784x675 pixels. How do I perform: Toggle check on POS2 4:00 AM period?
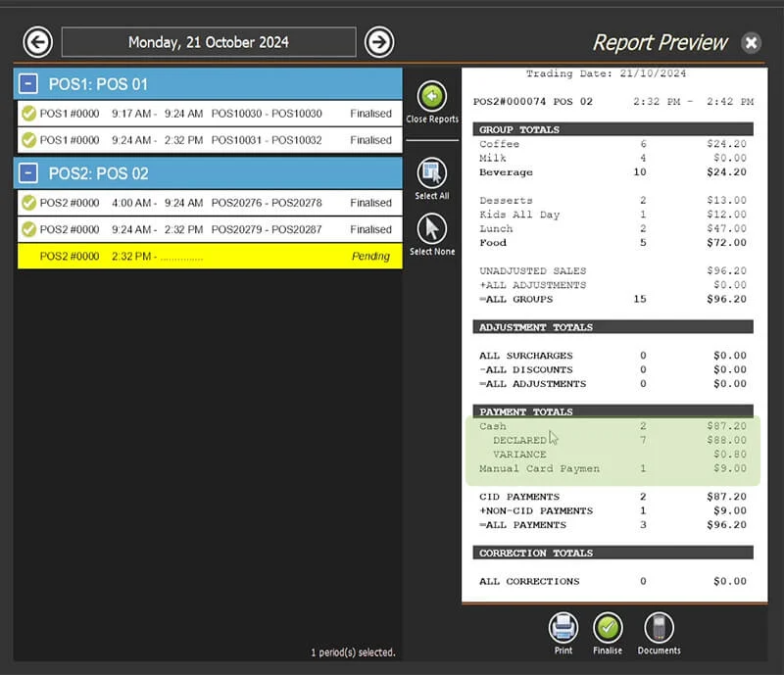29,203
